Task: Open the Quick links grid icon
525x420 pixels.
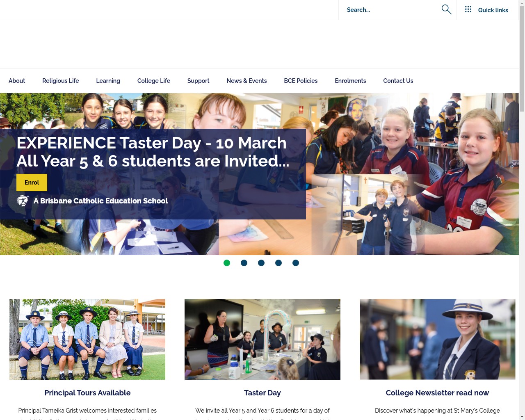Action: tap(468, 9)
